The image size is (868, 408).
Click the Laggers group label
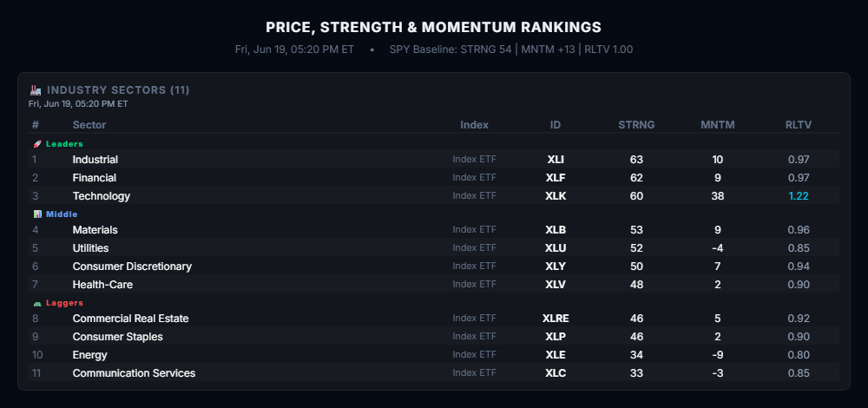(x=64, y=303)
